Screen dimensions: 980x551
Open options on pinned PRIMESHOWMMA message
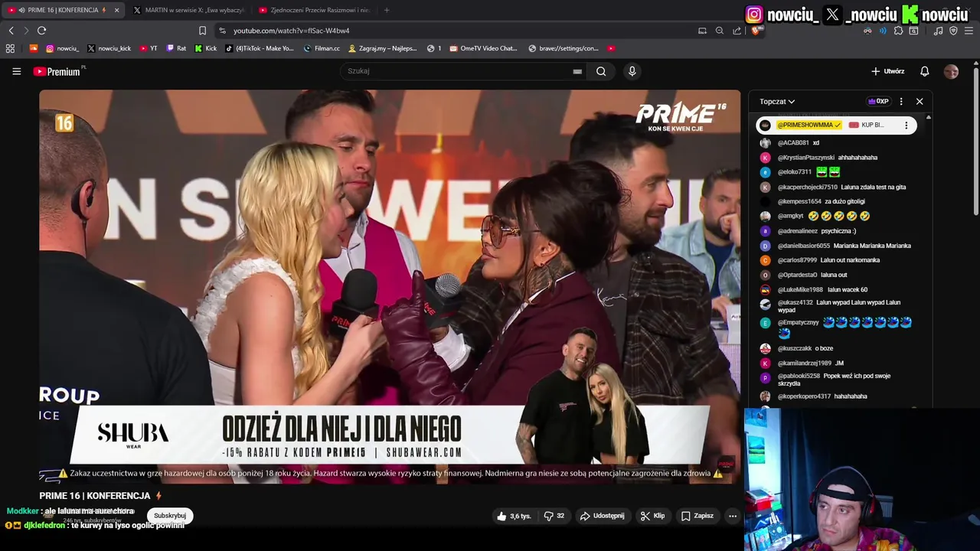(x=906, y=125)
